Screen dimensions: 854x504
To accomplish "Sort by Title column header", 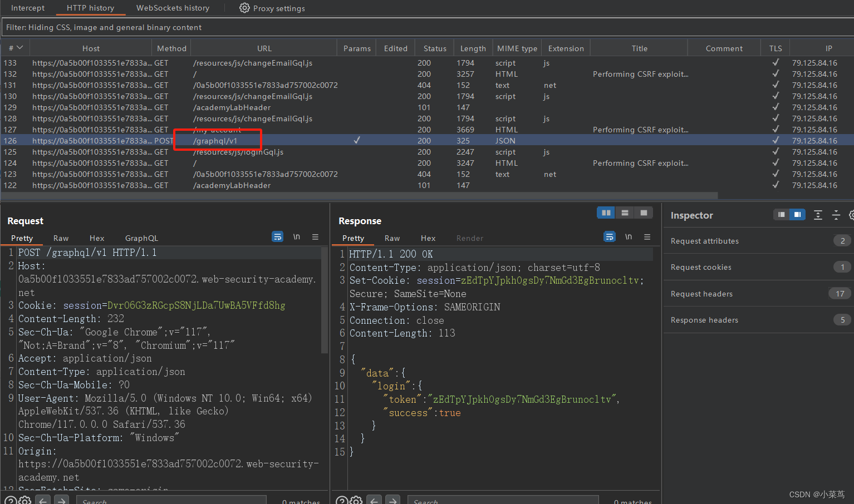I will click(640, 48).
